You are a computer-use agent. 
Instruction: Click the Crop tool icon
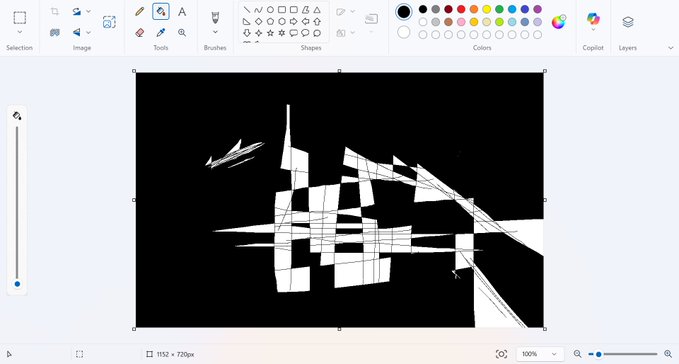tap(55, 11)
